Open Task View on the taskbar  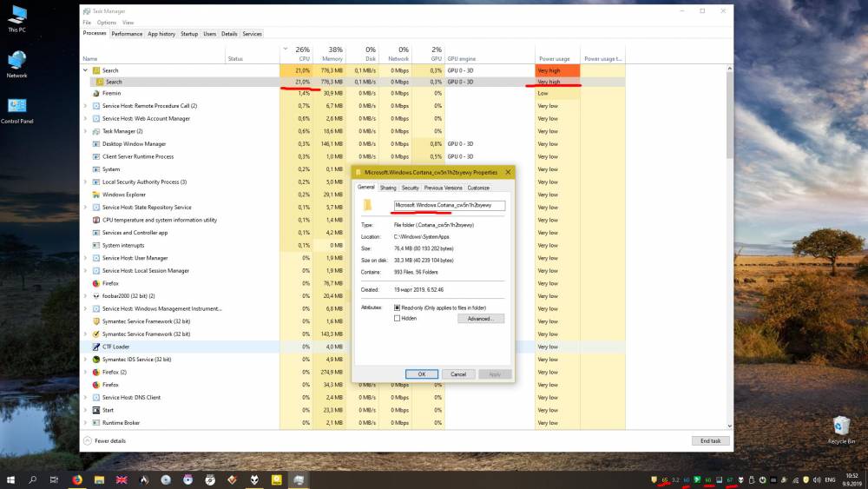click(54, 480)
